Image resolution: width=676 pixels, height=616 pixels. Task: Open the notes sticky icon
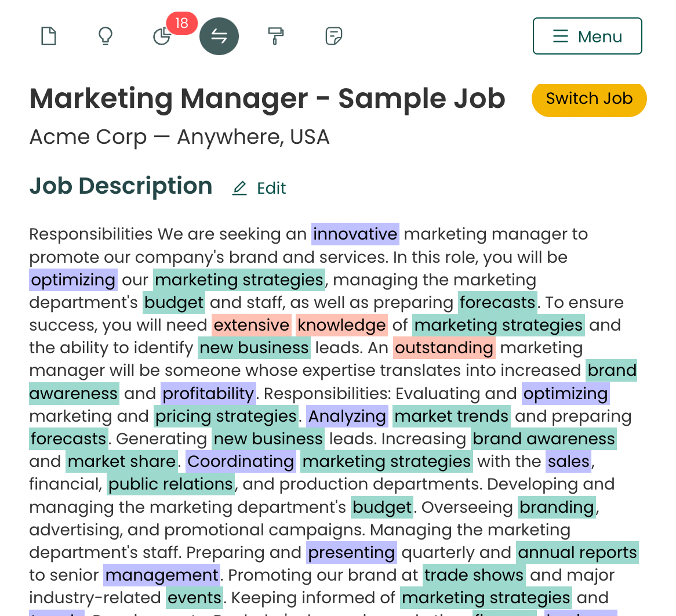334,35
